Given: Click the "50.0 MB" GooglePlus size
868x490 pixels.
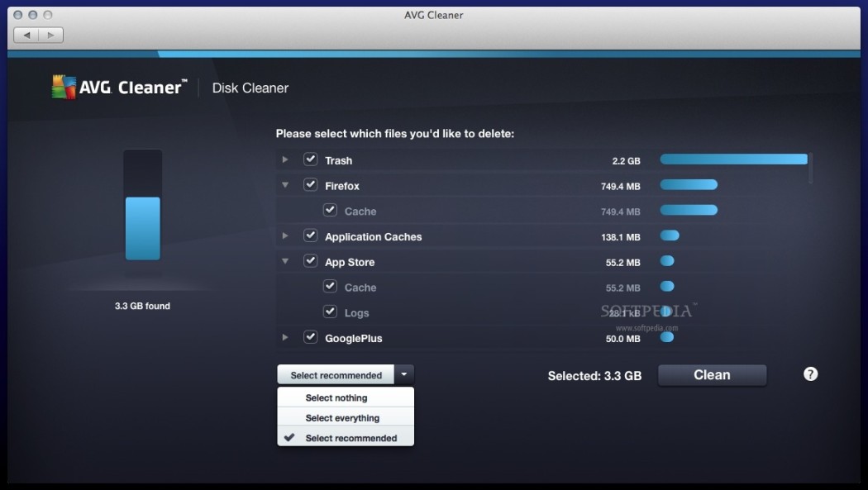Looking at the screenshot, I should pos(622,339).
